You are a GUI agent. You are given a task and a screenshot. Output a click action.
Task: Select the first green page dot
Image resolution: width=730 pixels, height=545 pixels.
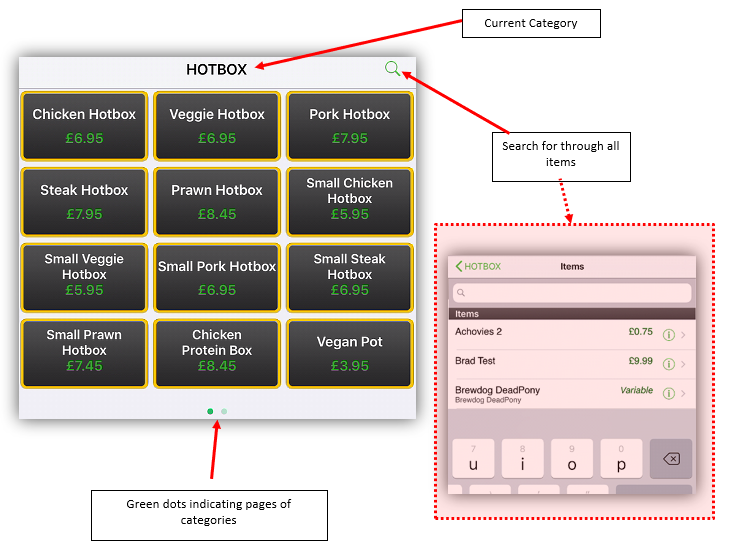(210, 411)
